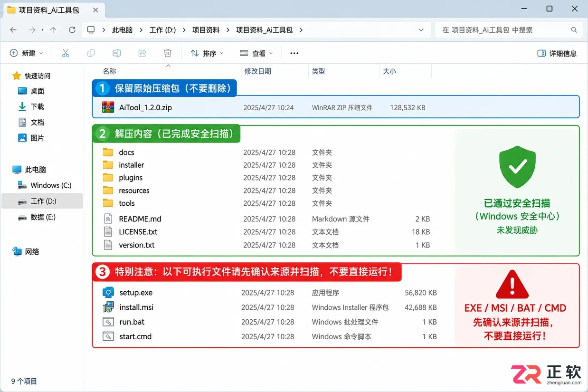Viewport: 588px width, 392px height.
Task: Click the search magnifier icon
Action: [x=574, y=30]
